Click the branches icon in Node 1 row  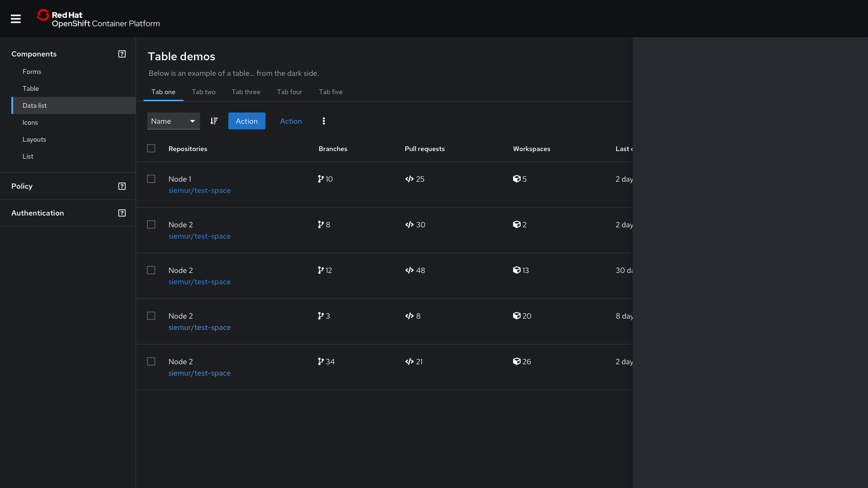(321, 179)
